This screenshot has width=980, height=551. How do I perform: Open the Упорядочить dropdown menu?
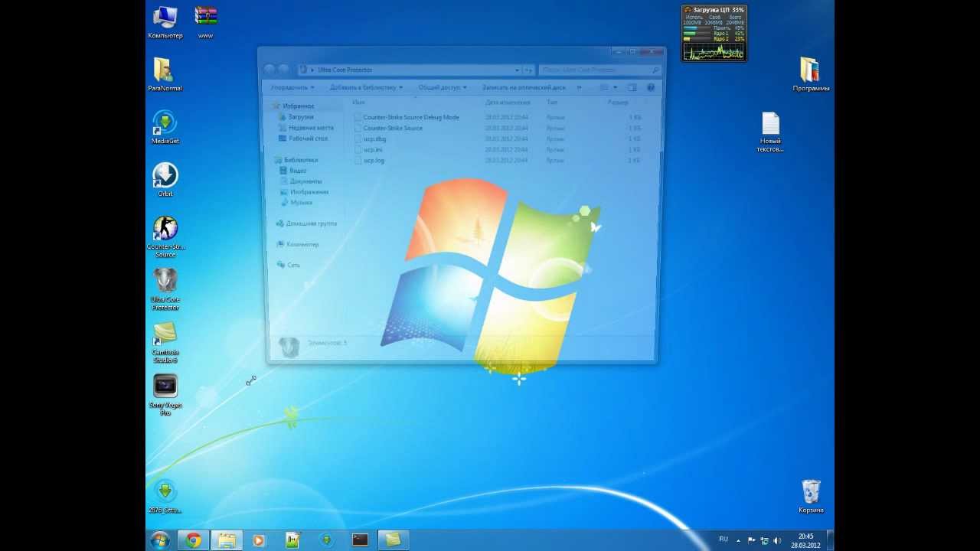292,87
